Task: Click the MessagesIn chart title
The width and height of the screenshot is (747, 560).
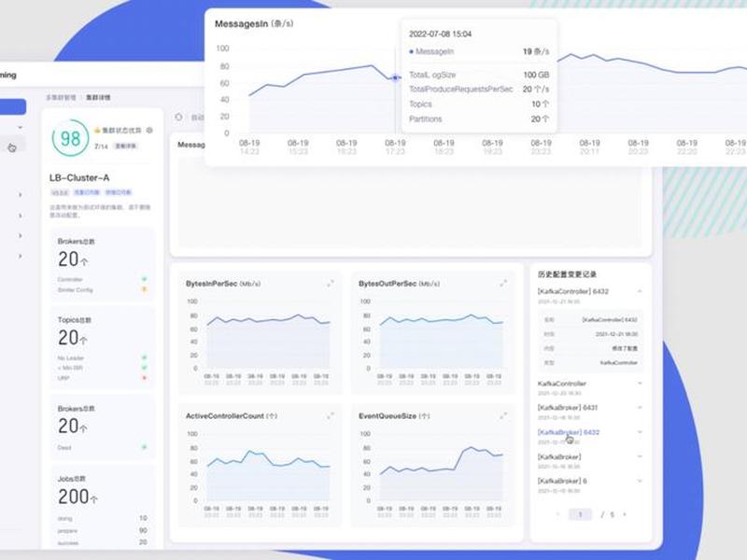Action: [254, 24]
